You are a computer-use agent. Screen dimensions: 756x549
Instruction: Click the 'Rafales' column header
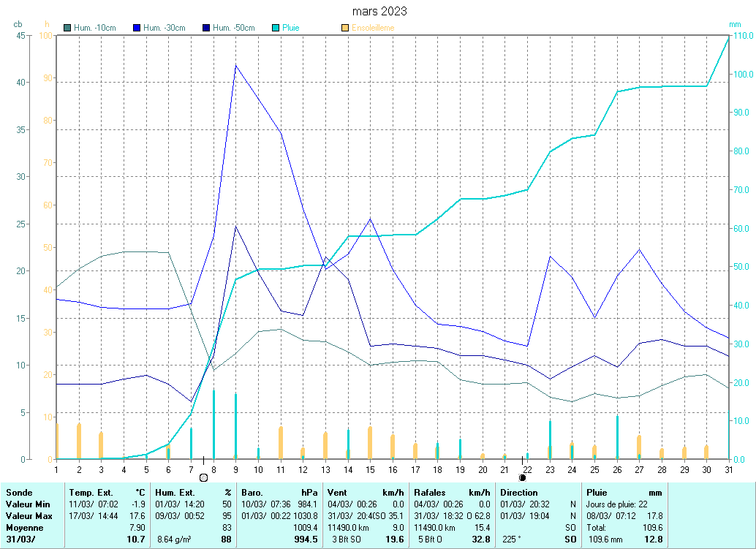[x=430, y=493]
